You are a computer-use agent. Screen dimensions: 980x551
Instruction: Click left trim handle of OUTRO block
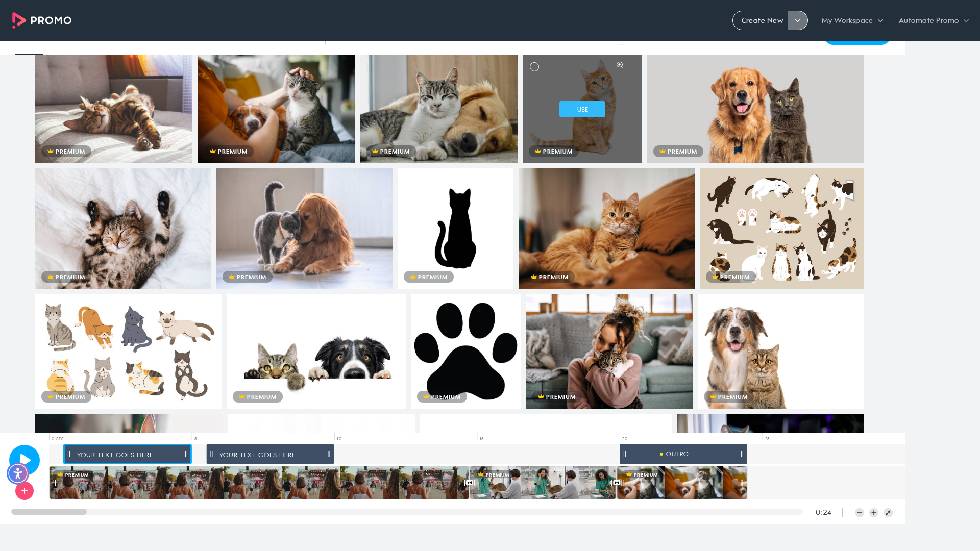click(625, 454)
